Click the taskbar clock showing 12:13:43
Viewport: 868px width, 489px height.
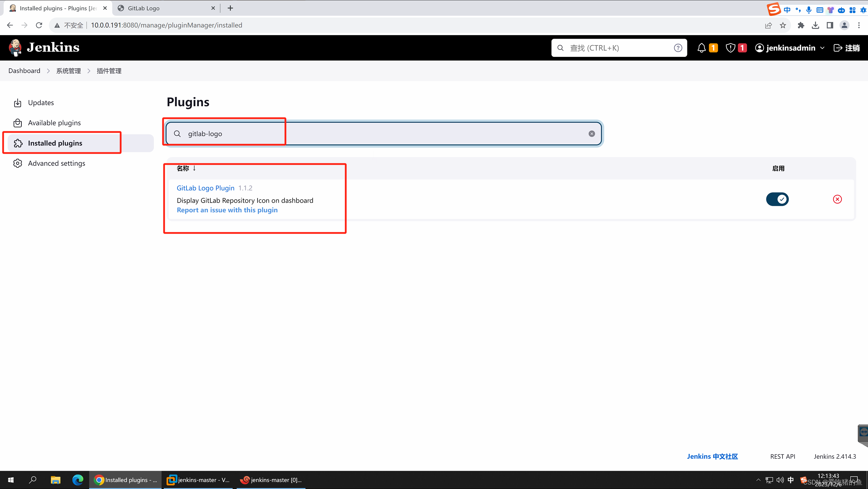tap(828, 476)
